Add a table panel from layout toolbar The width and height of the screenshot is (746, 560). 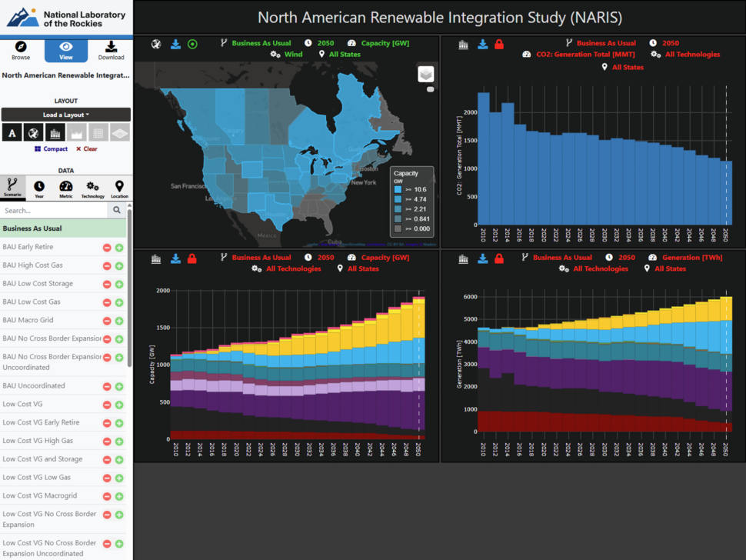click(x=98, y=133)
